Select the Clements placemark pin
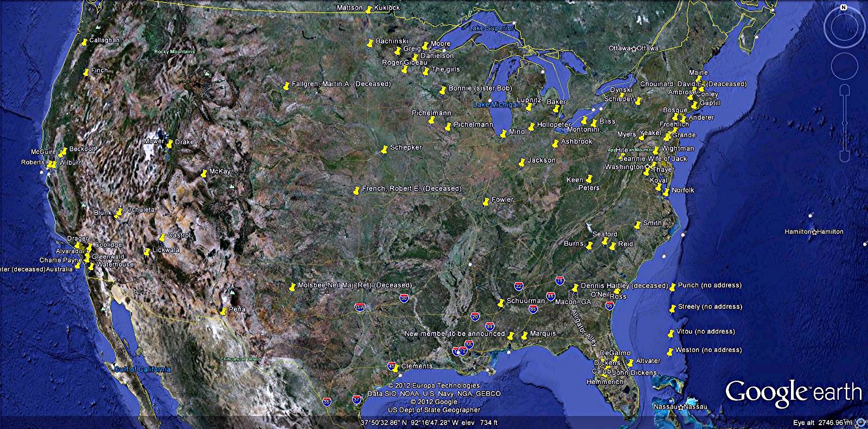The height and width of the screenshot is (429, 868). 396,368
